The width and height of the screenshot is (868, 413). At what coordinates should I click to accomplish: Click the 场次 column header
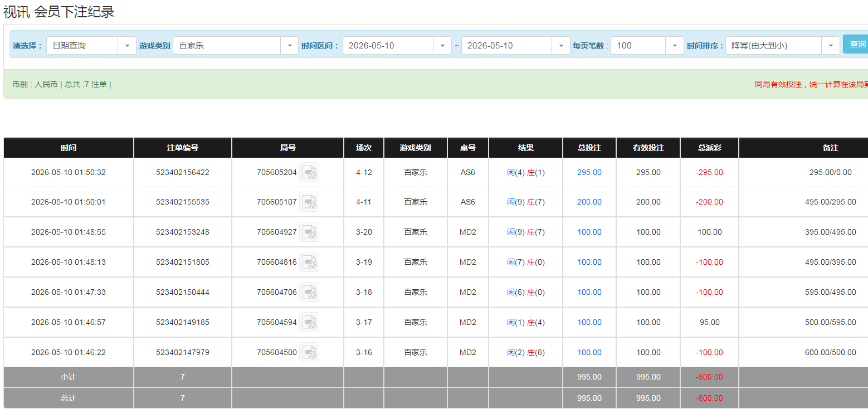coord(364,148)
